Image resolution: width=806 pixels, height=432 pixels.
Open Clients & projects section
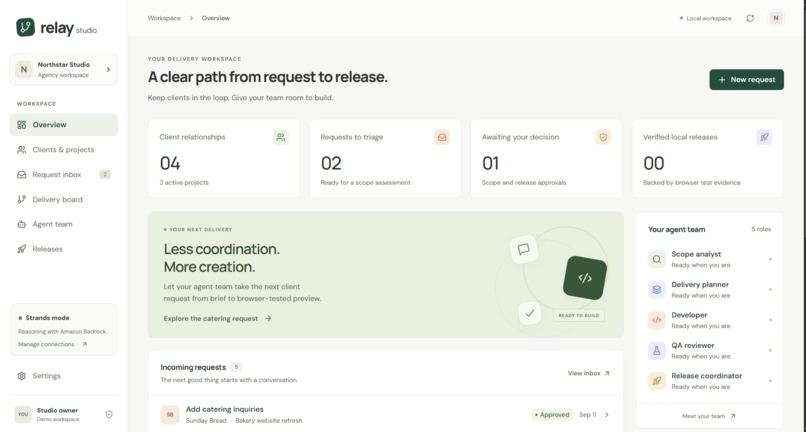pos(64,150)
